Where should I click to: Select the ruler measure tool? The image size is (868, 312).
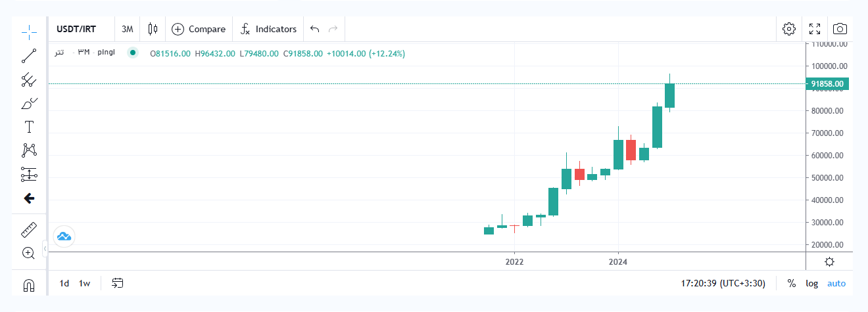click(x=29, y=229)
